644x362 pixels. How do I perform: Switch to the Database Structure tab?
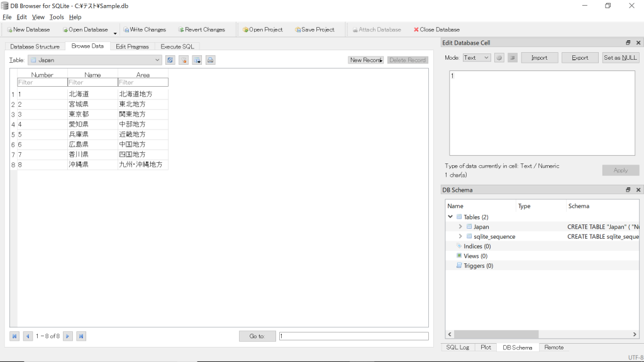(x=35, y=47)
